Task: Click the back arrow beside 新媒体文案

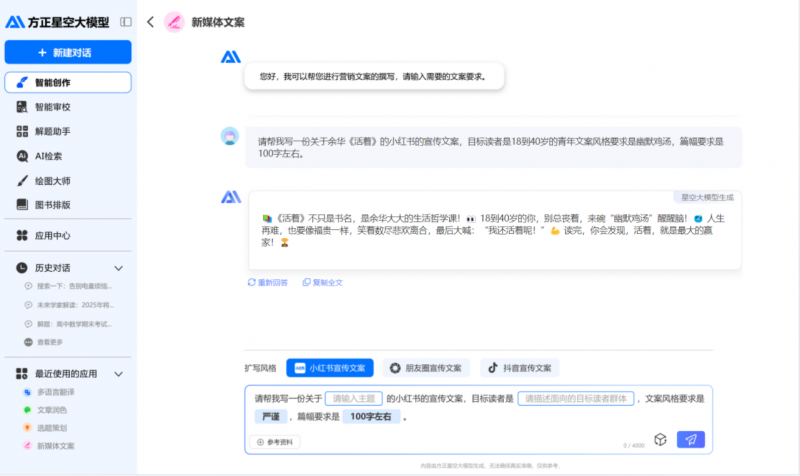Action: (150, 21)
